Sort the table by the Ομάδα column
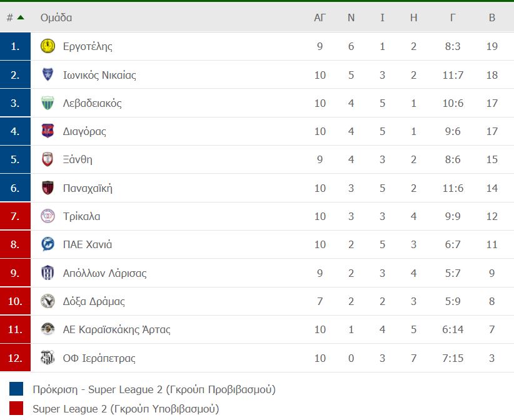514x420 pixels. pyautogui.click(x=56, y=17)
